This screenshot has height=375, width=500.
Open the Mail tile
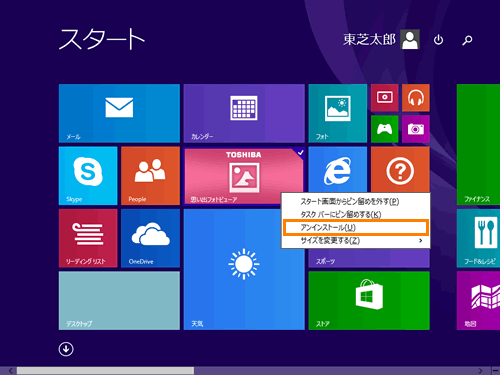click(119, 113)
